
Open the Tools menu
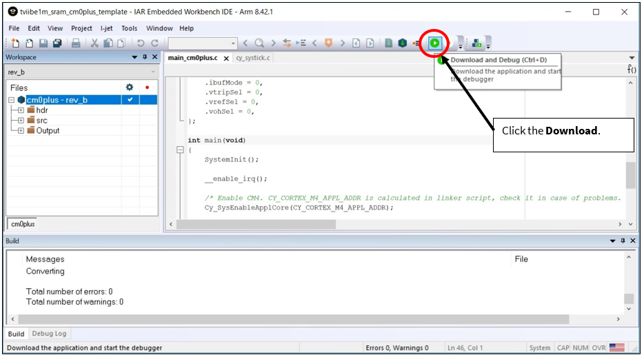click(x=129, y=28)
